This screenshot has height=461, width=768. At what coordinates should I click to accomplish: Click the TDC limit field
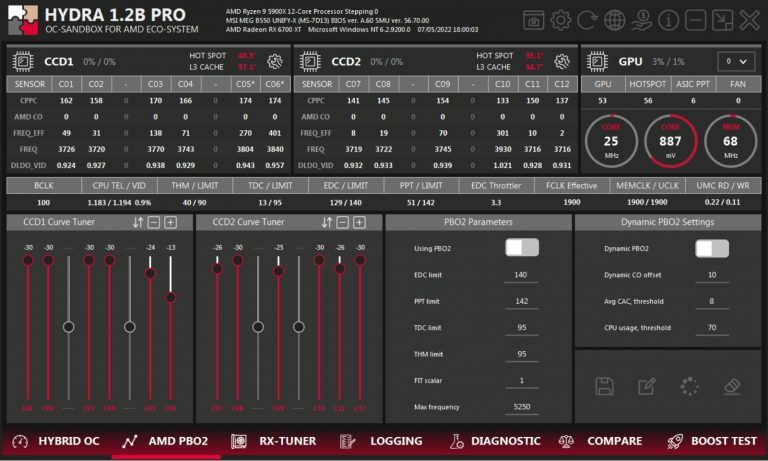pos(521,328)
